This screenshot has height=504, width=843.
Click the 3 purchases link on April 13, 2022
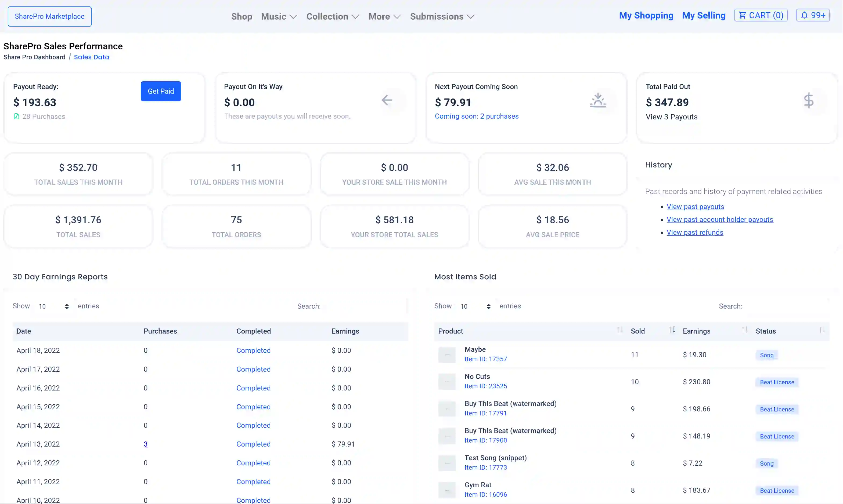[146, 444]
